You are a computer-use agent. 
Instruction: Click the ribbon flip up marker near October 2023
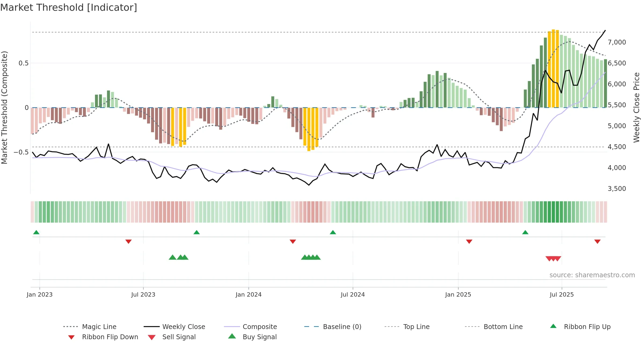click(196, 232)
